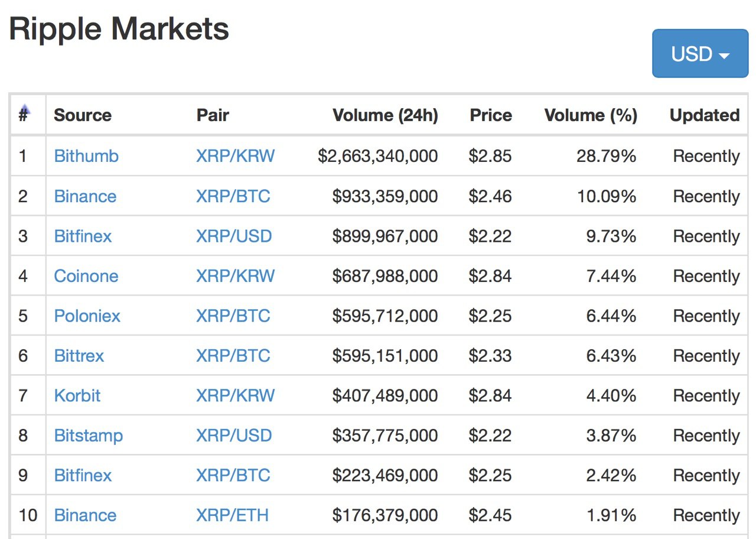Open the Coinone source link
The width and height of the screenshot is (756, 539).
pyautogui.click(x=86, y=276)
